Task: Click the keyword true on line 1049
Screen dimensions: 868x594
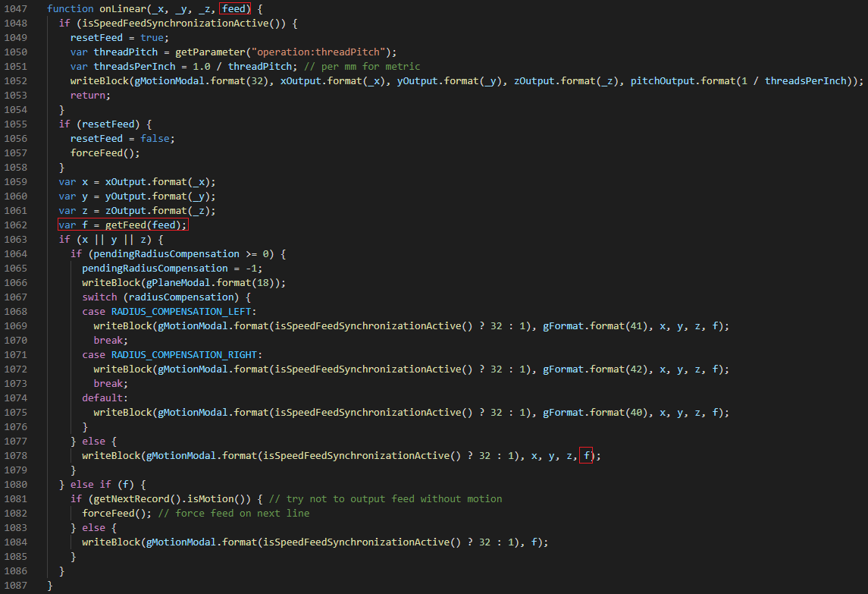Action: click(152, 38)
